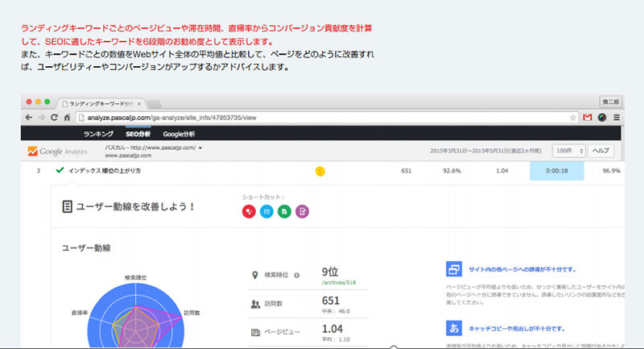Toggle the green checkmark for インデックス順位の上がり方
The image size is (644, 349).
pyautogui.click(x=60, y=171)
